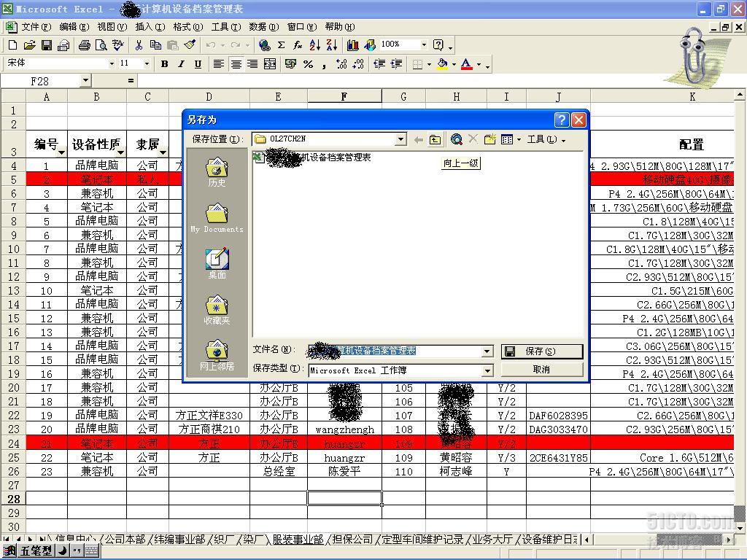Open the 格式 menu
The image size is (747, 560).
(x=188, y=27)
